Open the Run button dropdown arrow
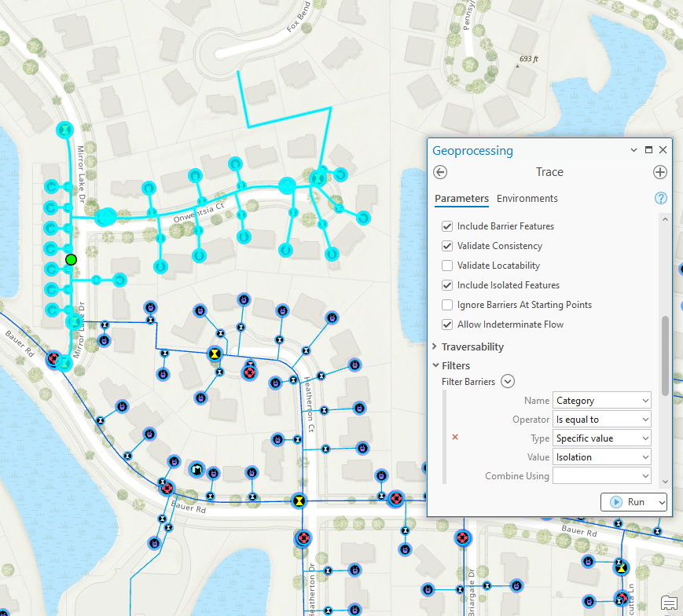 click(x=662, y=502)
